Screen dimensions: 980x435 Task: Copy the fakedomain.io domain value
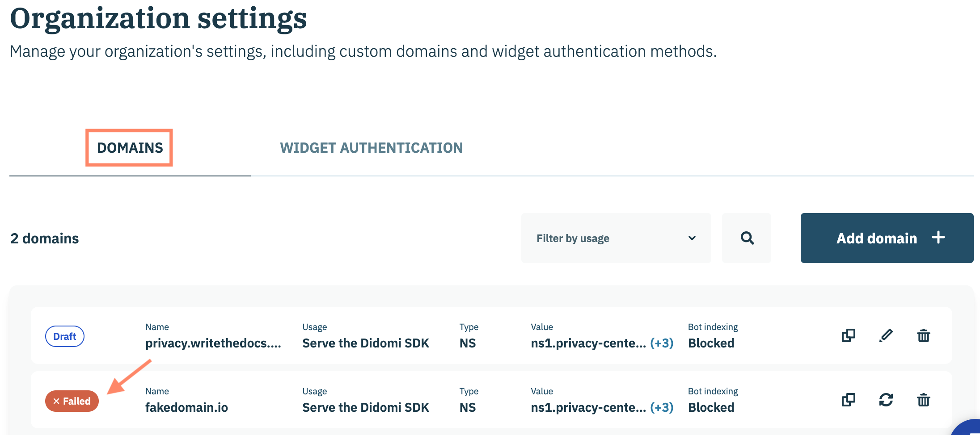(848, 400)
